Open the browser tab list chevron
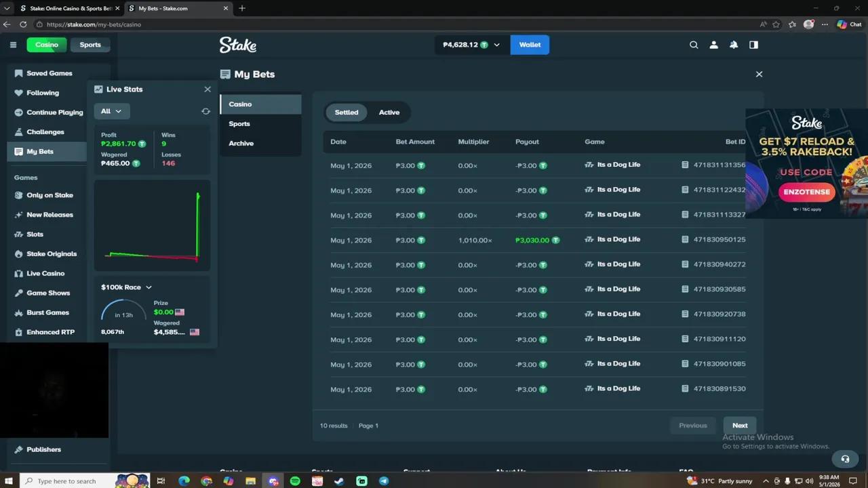868x488 pixels. pos(7,8)
